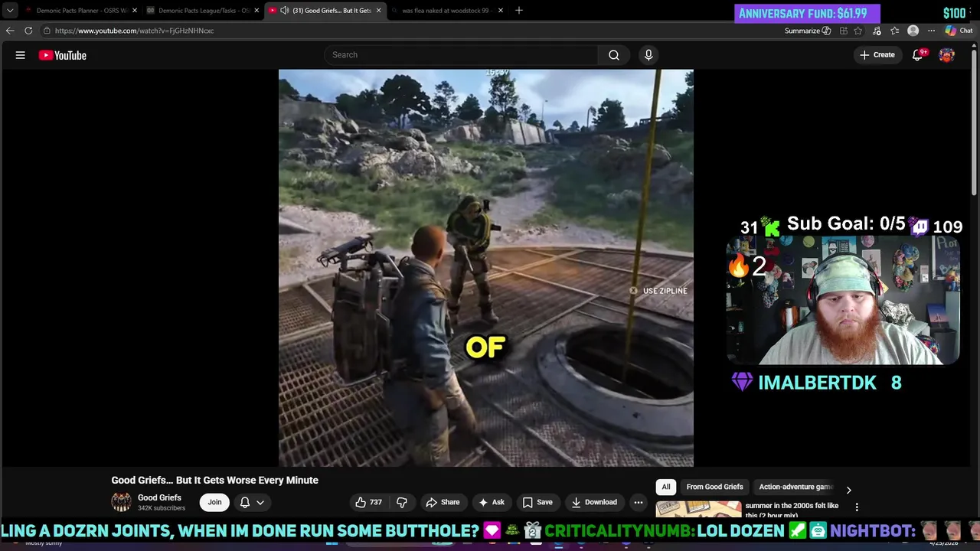Go to the YouTube home logo

pos(63,55)
